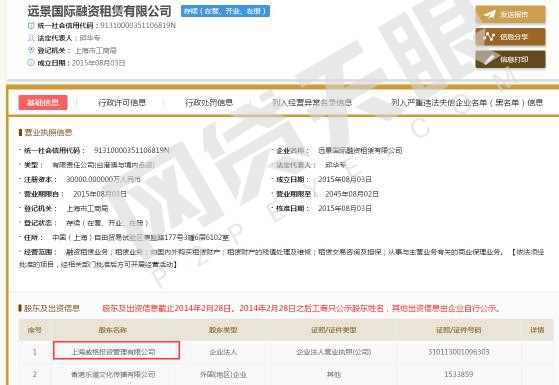
Task: Open shareholder 上海威格投资管理有限公司
Action: pos(114,352)
